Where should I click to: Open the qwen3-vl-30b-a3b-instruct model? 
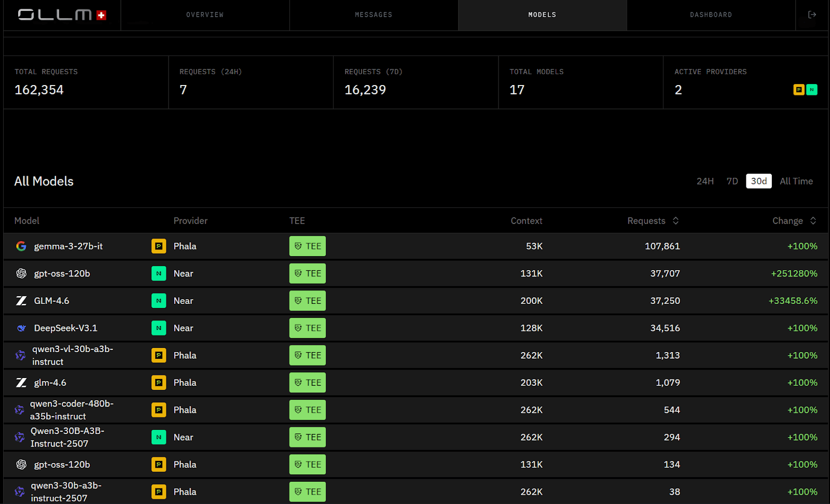pyautogui.click(x=73, y=355)
